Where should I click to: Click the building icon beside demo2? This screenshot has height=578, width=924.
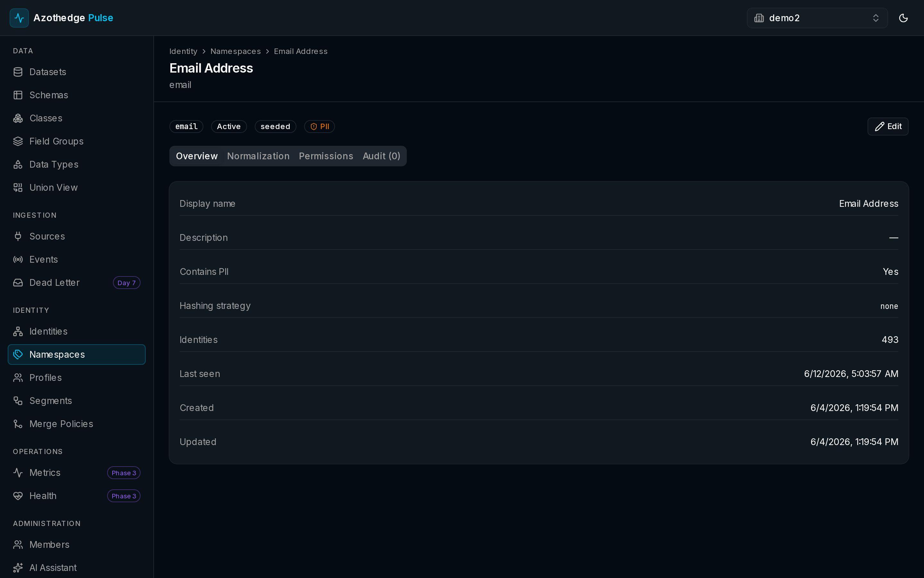click(759, 18)
